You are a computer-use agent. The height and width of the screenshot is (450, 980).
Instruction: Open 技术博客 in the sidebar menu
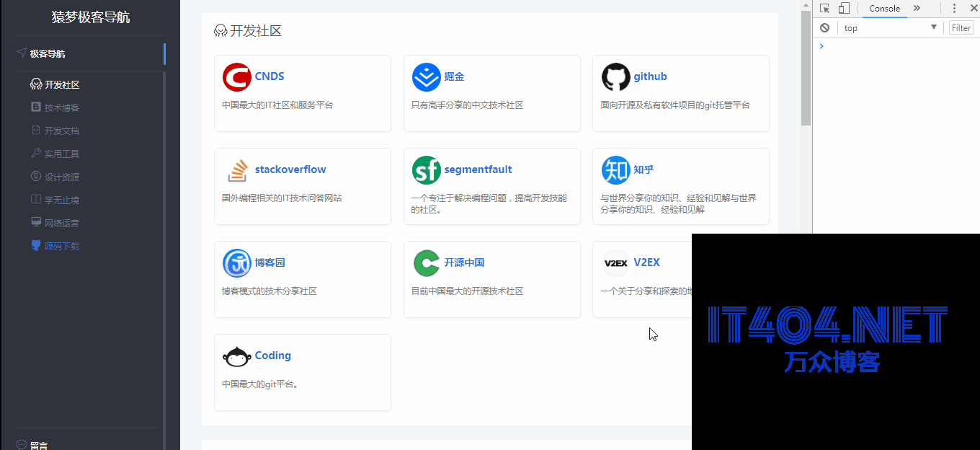(62, 107)
